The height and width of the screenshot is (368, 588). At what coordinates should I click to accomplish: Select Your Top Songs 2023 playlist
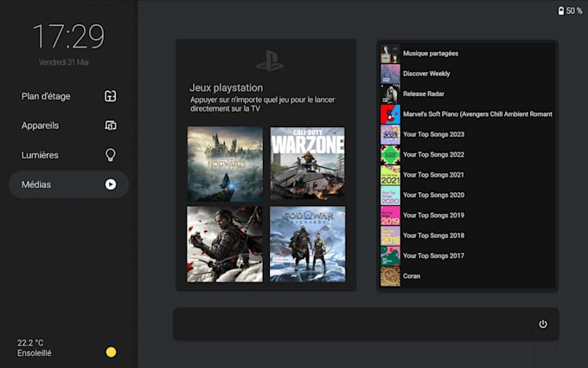click(x=467, y=134)
